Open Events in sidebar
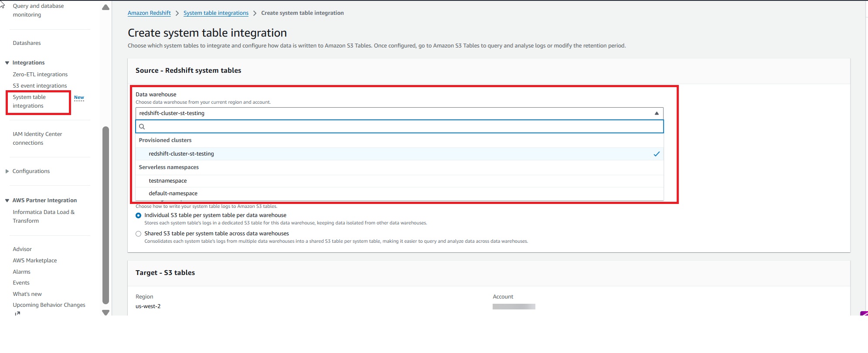 pos(21,283)
